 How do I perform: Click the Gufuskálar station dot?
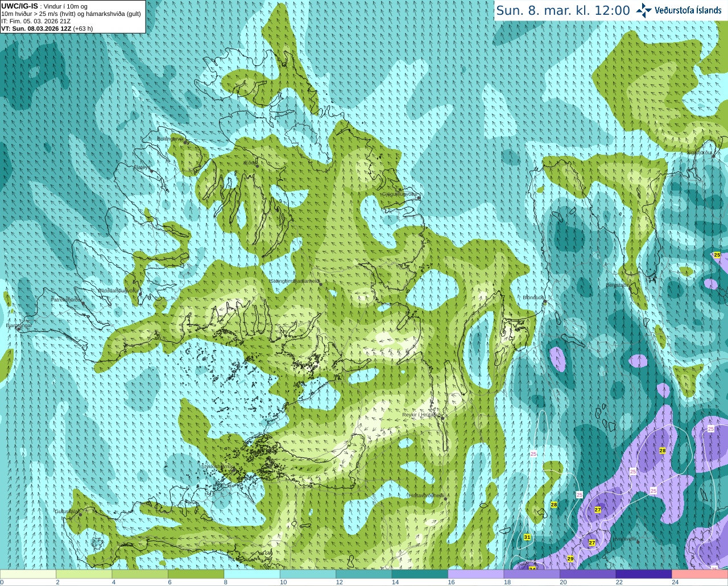click(x=80, y=514)
